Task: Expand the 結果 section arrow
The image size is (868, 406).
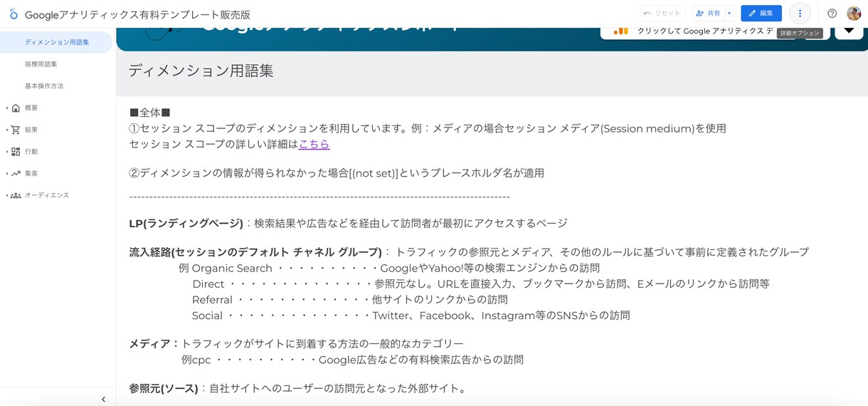Action: (x=7, y=130)
